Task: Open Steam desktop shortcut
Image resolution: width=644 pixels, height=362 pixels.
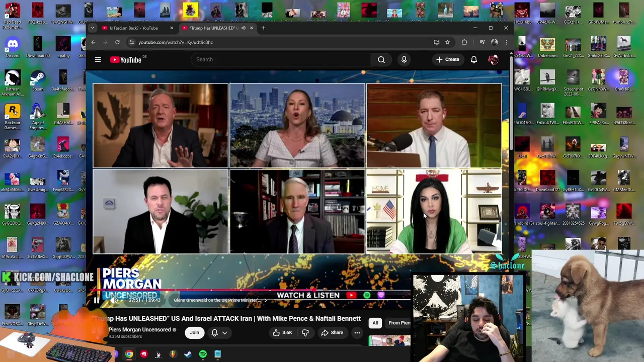Action: [x=38, y=81]
